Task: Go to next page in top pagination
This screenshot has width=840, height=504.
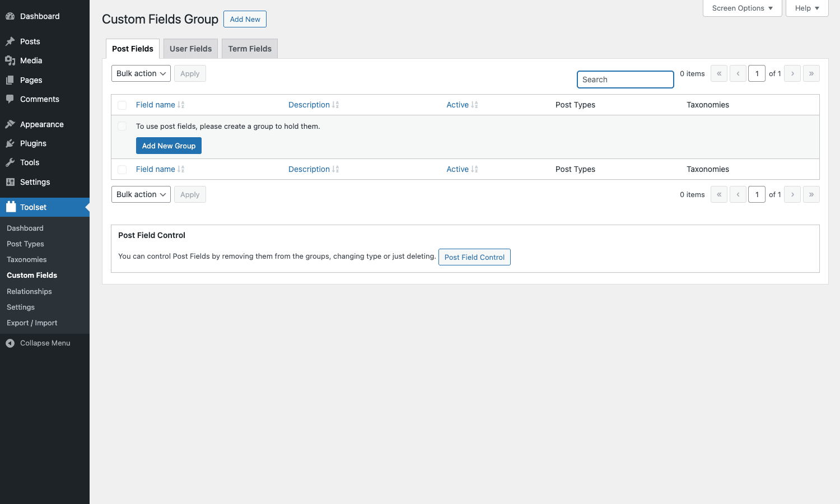Action: click(x=792, y=73)
